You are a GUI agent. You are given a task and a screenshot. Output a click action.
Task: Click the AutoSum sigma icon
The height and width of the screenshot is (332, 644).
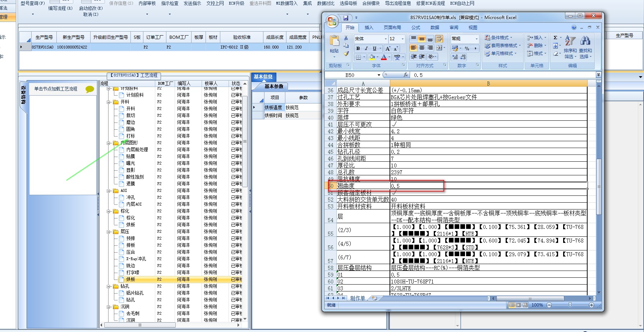coord(555,38)
